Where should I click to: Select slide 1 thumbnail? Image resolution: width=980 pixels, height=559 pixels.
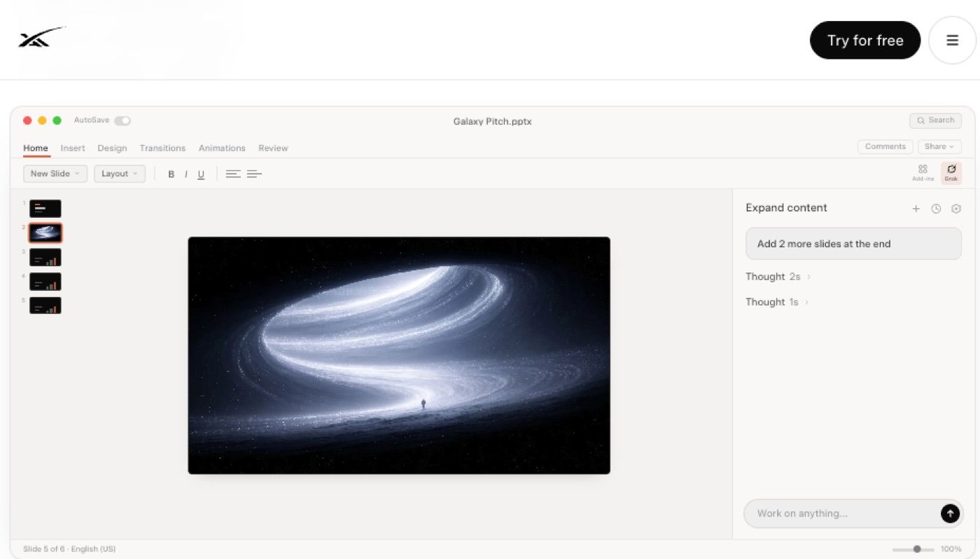(45, 208)
